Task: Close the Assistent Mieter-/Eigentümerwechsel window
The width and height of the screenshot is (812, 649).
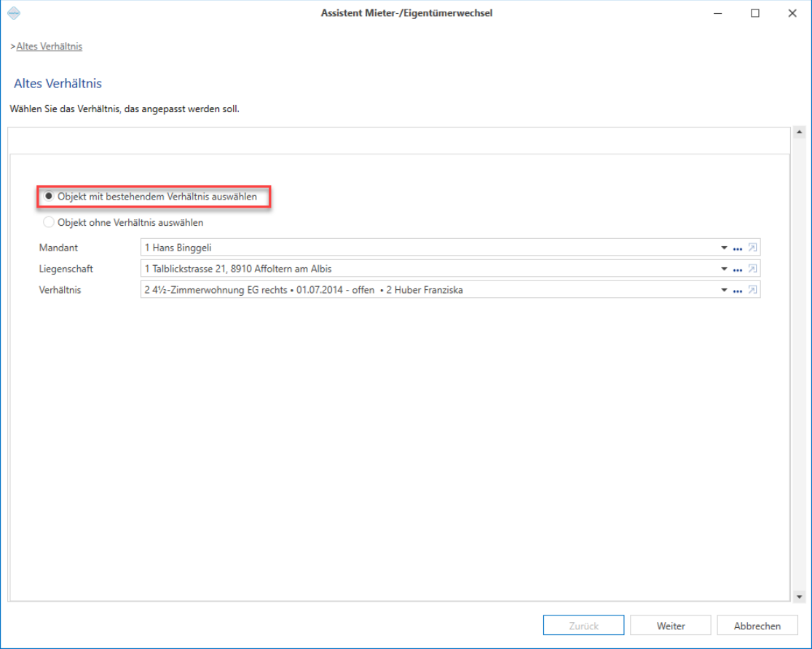Action: pos(792,13)
